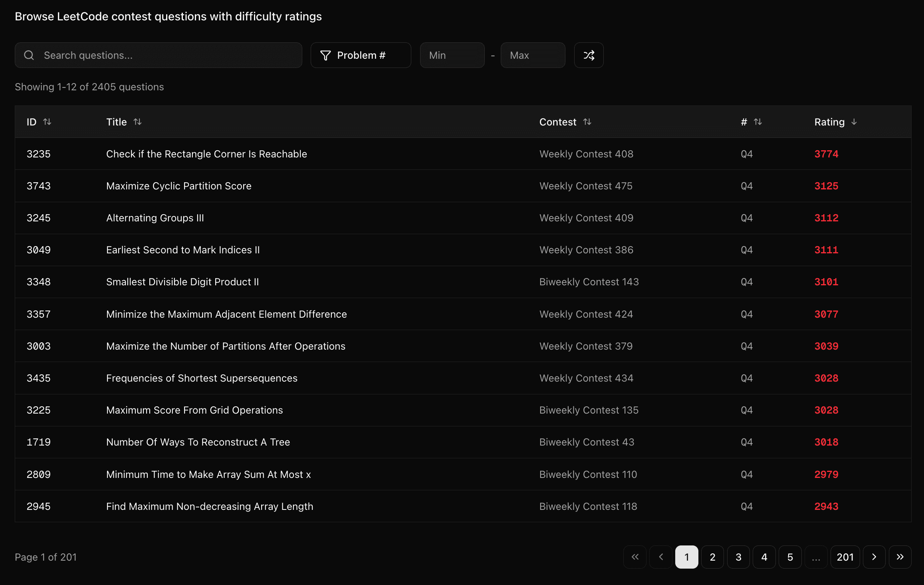Focus the Search questions field
Image resolution: width=924 pixels, height=585 pixels.
[x=168, y=55]
